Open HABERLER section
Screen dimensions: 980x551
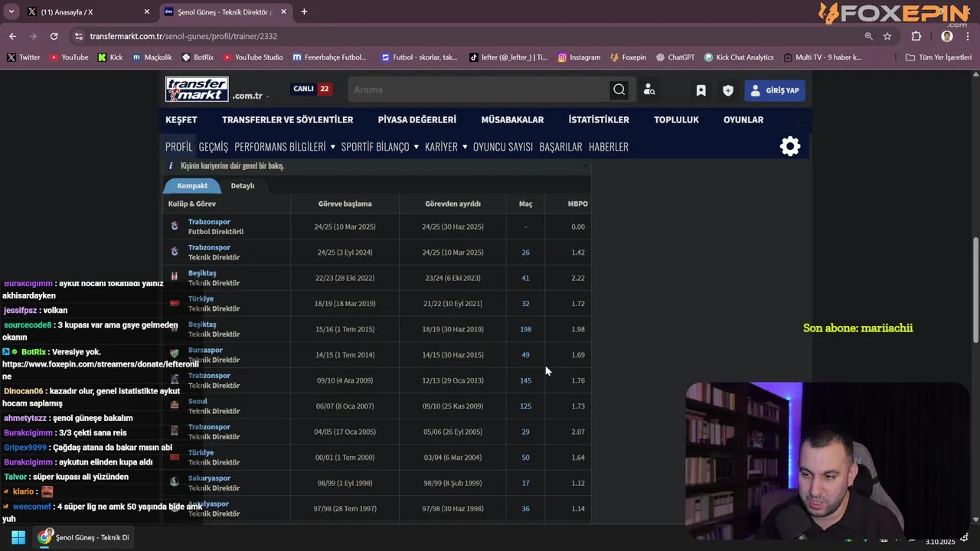coord(609,147)
